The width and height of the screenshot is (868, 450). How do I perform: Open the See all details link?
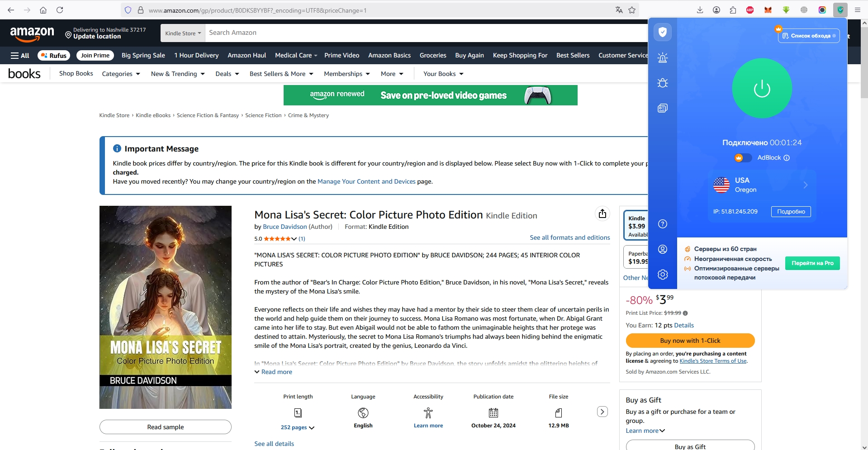[274, 444]
